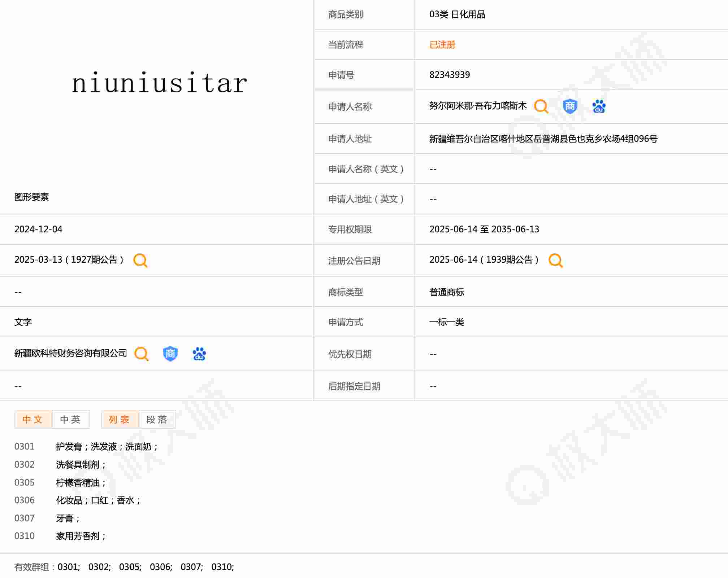Click the niuniusitar trademark image
Image resolution: width=728 pixels, height=578 pixels.
click(159, 83)
